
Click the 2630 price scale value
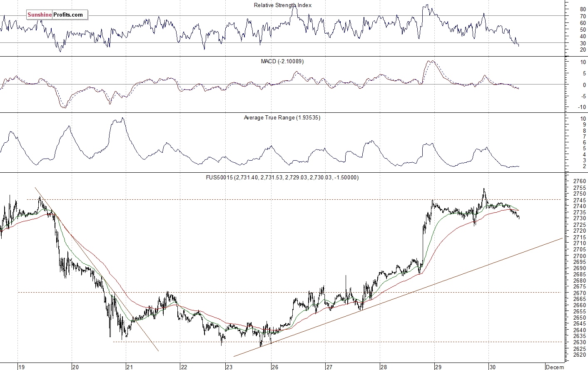pos(580,343)
